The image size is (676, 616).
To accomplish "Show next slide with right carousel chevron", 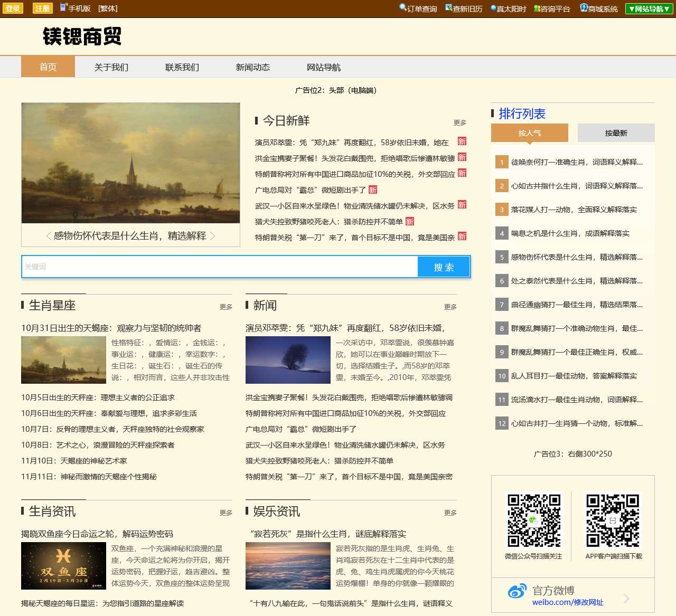I will click(x=213, y=236).
